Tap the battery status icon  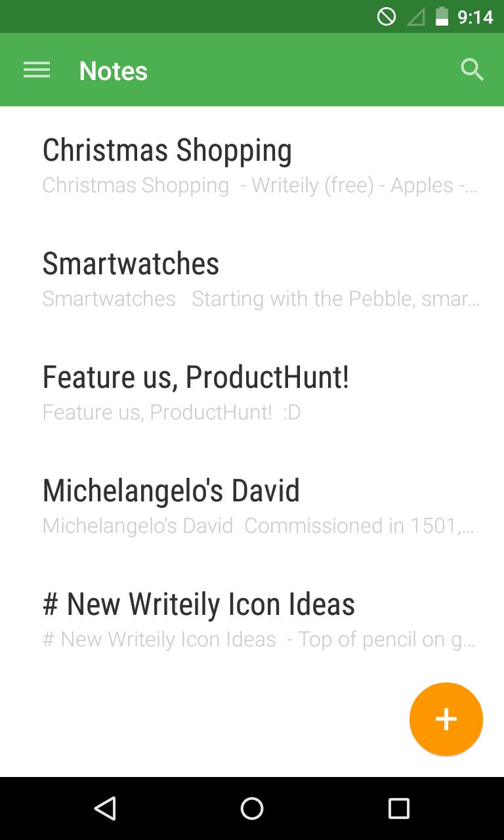[x=442, y=16]
